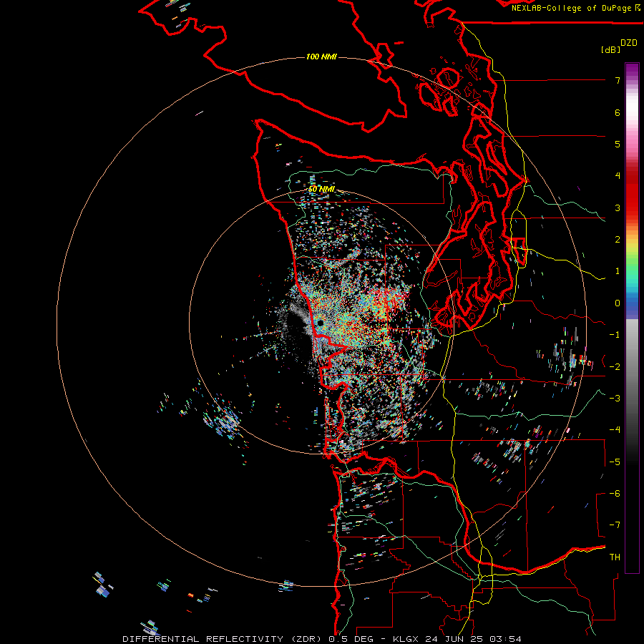Click the black radar site dot
644x644 pixels.
321,323
